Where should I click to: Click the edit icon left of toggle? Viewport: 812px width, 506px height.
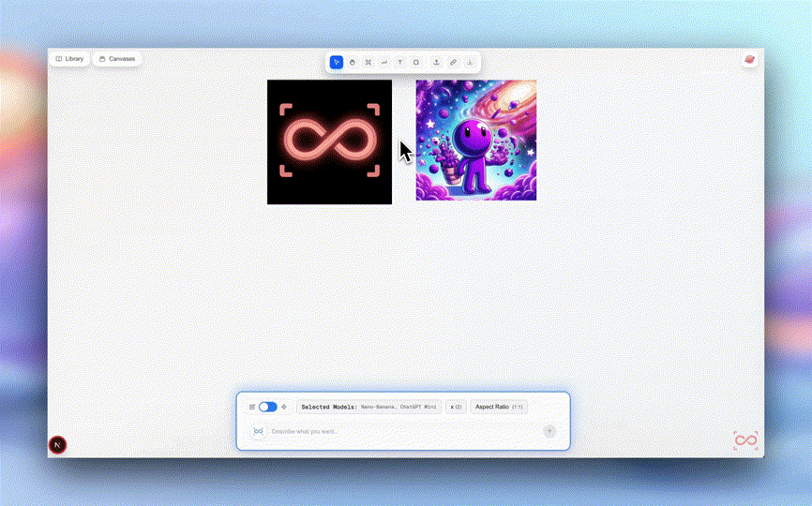point(252,407)
